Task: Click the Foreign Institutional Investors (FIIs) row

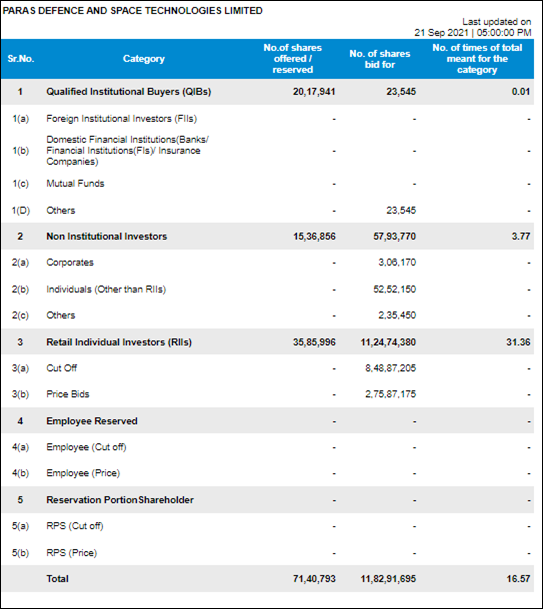Action: pos(268,118)
